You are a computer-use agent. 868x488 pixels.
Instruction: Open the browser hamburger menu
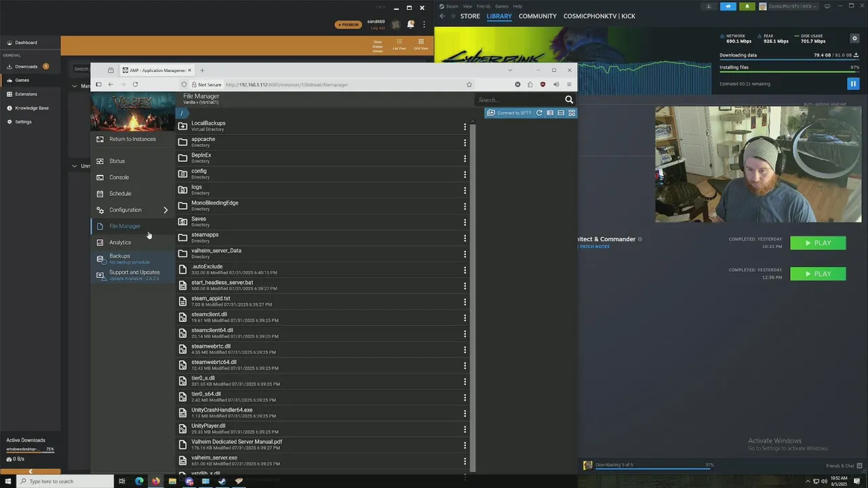tap(569, 85)
